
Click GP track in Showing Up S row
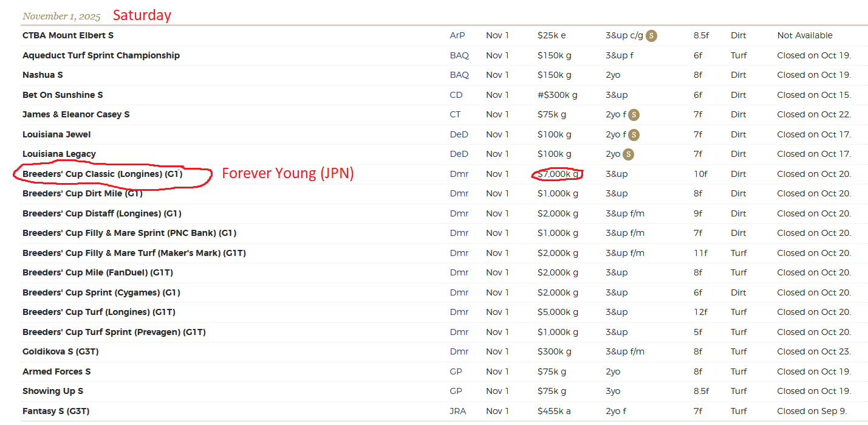coord(456,391)
